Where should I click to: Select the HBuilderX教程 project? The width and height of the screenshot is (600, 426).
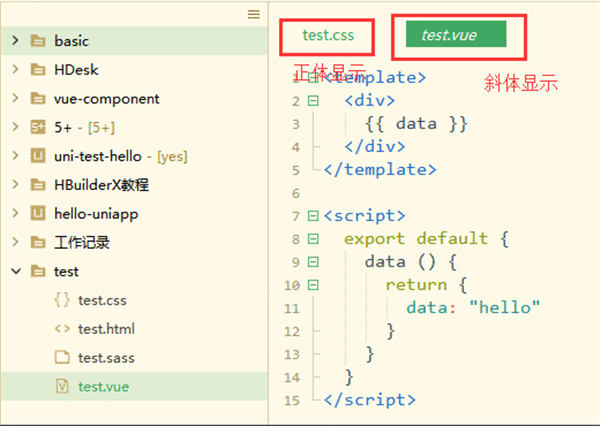pos(102,185)
